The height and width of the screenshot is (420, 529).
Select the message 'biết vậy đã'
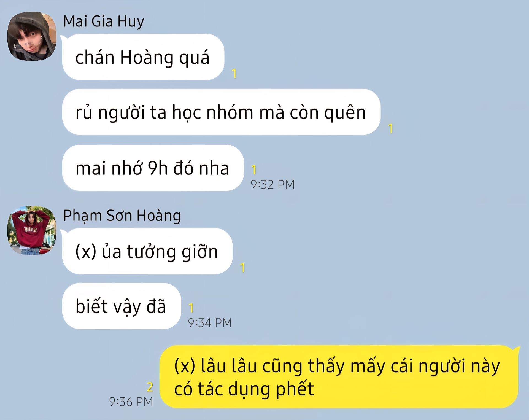tap(122, 306)
